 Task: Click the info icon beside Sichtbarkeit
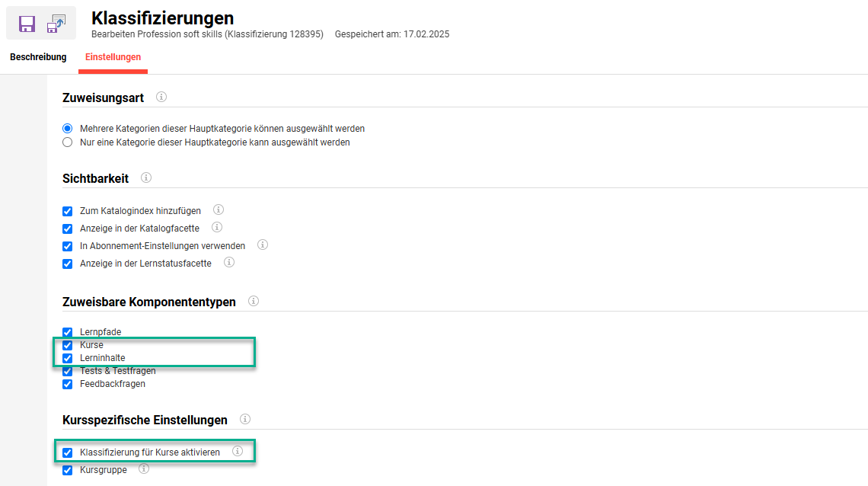pos(145,177)
